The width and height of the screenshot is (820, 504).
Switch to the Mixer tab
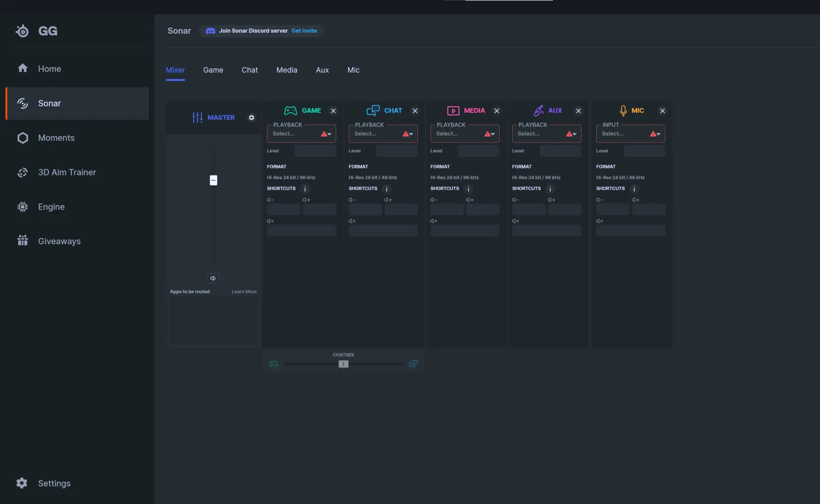[x=175, y=70]
